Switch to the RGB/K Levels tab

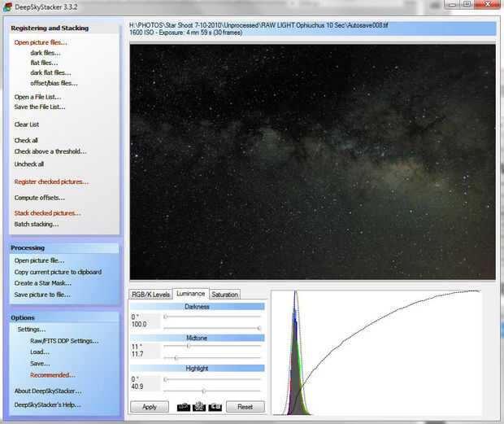pos(150,294)
